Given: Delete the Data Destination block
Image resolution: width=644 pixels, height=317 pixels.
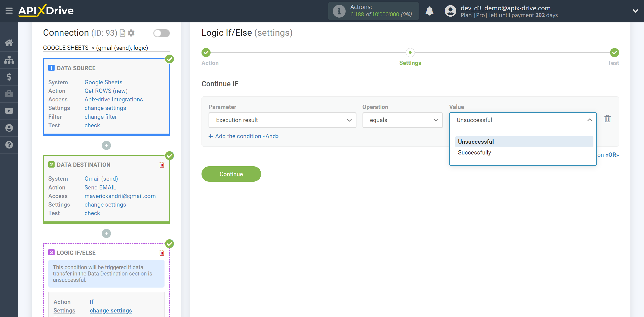Looking at the screenshot, I should (x=162, y=165).
